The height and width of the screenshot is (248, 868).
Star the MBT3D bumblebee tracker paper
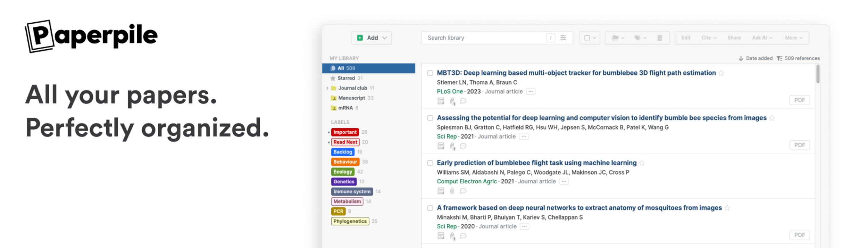[x=721, y=73]
